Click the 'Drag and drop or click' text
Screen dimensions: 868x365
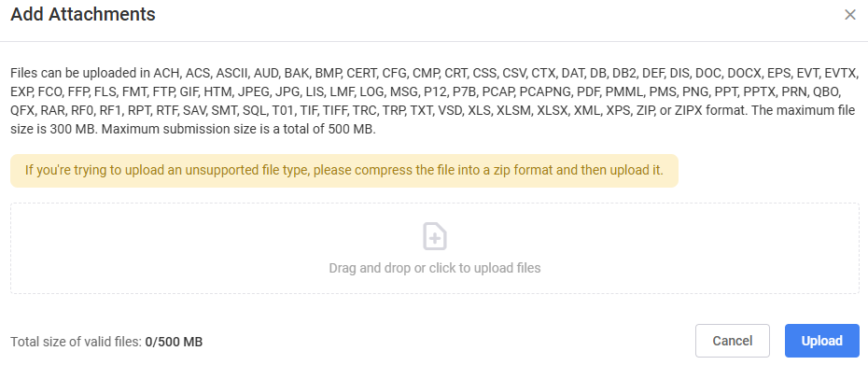(435, 268)
